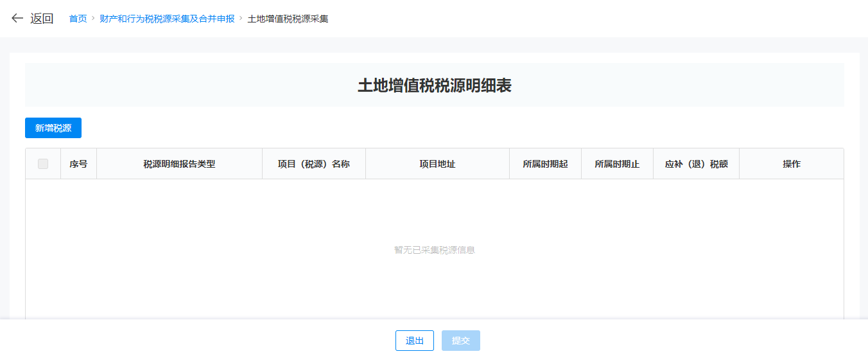Click the 操作 column header
868x356 pixels.
pos(791,164)
